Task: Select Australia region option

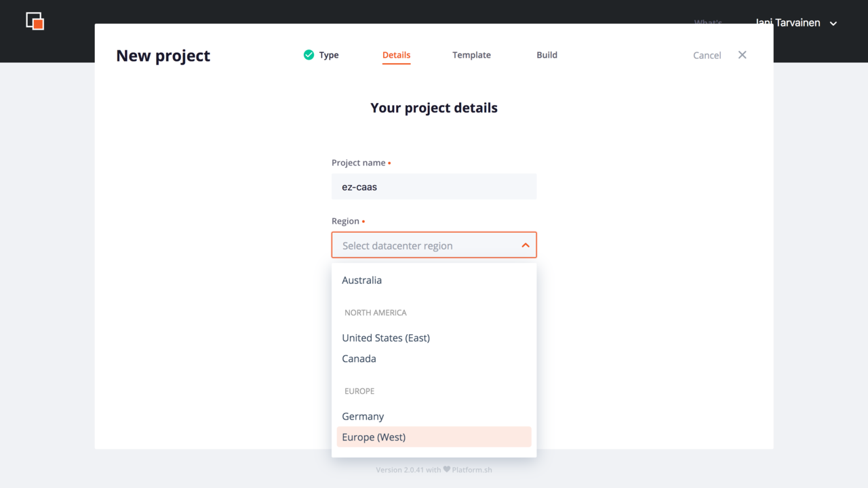Action: (434, 280)
